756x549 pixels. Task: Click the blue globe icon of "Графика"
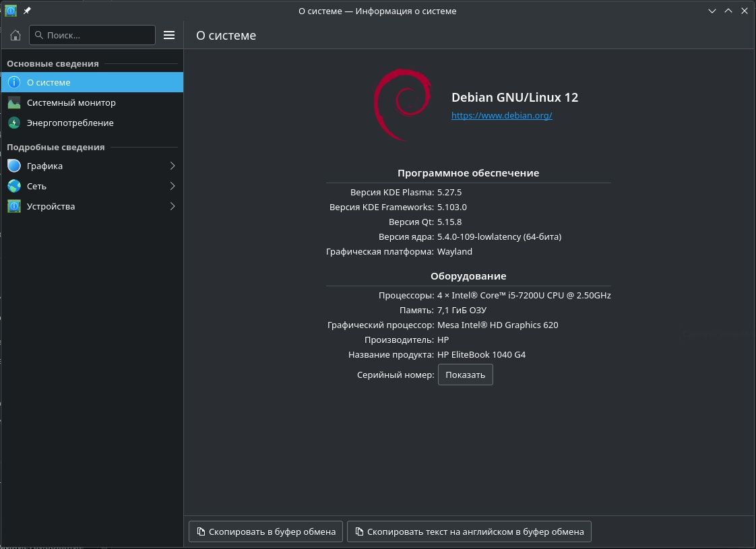coord(14,166)
